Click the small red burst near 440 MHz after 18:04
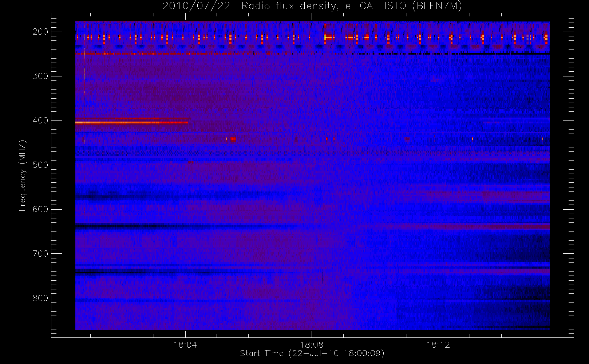 [233, 139]
